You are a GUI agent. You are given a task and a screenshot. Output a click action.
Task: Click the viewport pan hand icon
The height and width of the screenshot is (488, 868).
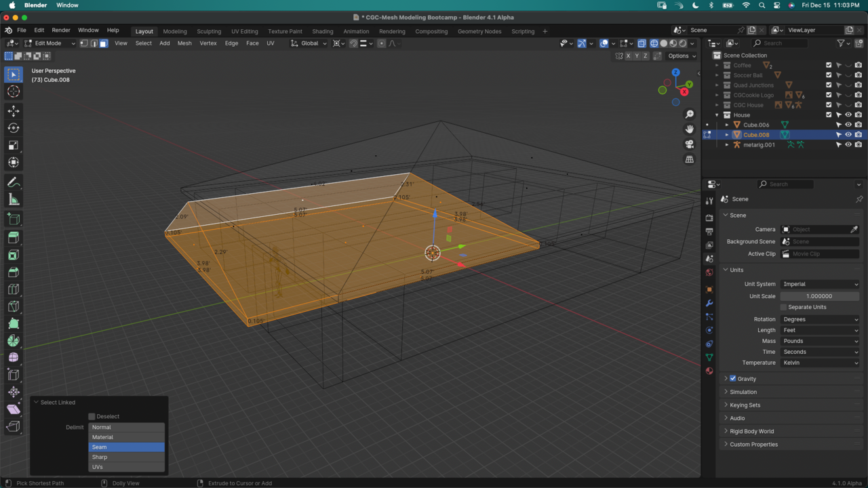[x=690, y=129]
